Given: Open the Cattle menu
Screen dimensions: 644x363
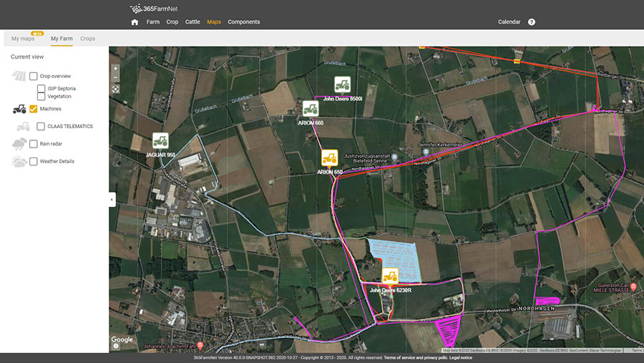Looking at the screenshot, I should [192, 22].
